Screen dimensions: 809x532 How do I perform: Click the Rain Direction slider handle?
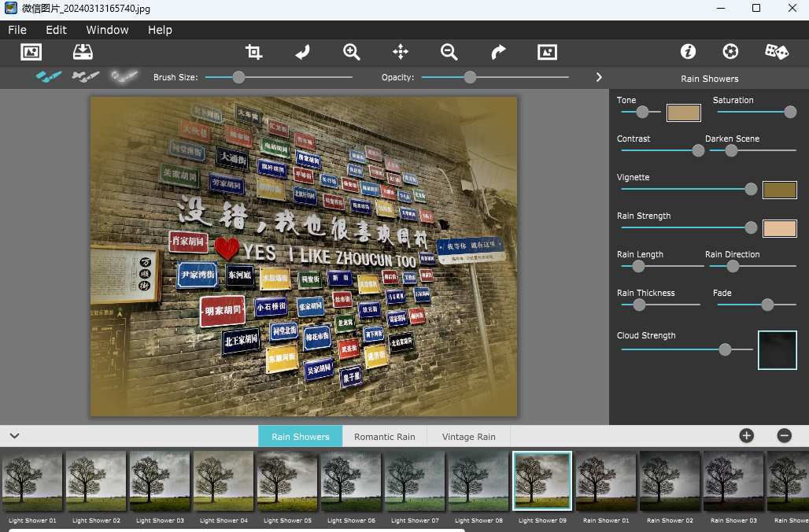click(733, 266)
